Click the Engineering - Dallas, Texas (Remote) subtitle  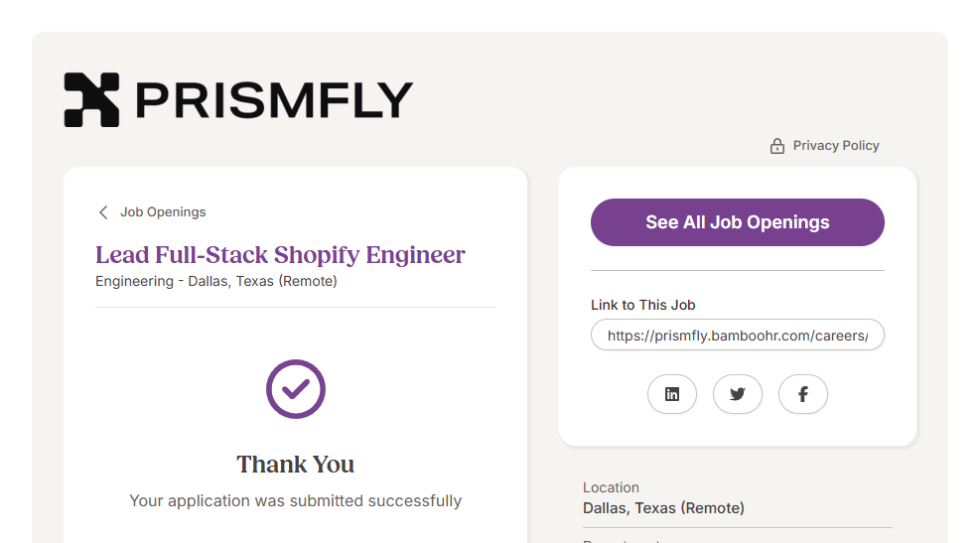[216, 282]
